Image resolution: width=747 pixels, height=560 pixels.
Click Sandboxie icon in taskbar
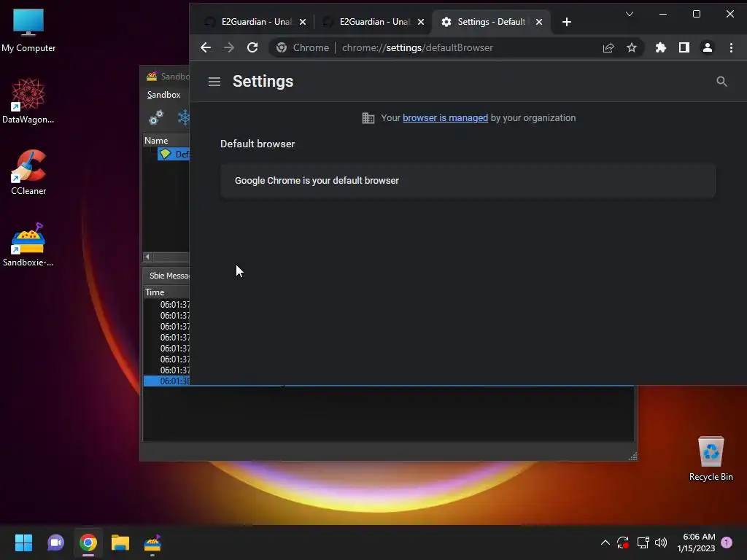[x=152, y=542]
